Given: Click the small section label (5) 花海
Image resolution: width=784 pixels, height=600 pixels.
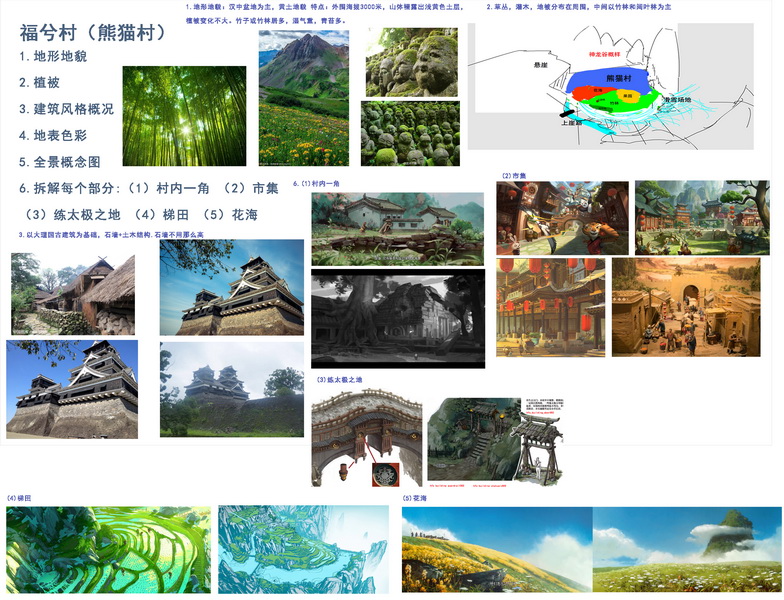Looking at the screenshot, I should tap(415, 498).
